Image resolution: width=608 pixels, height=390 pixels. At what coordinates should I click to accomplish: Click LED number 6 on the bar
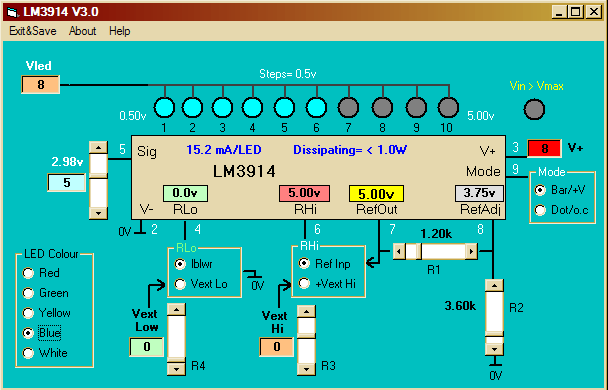[316, 107]
